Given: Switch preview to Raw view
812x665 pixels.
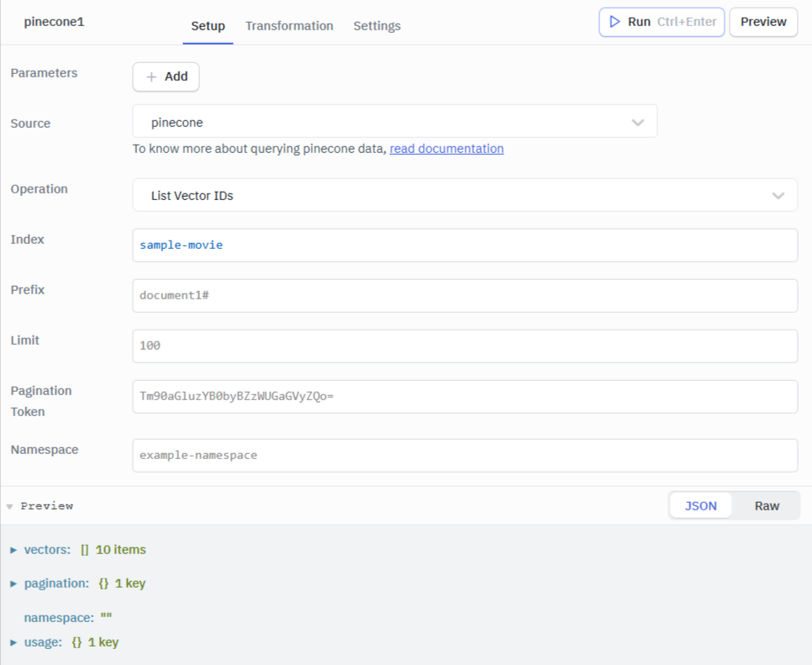Looking at the screenshot, I should 767,506.
